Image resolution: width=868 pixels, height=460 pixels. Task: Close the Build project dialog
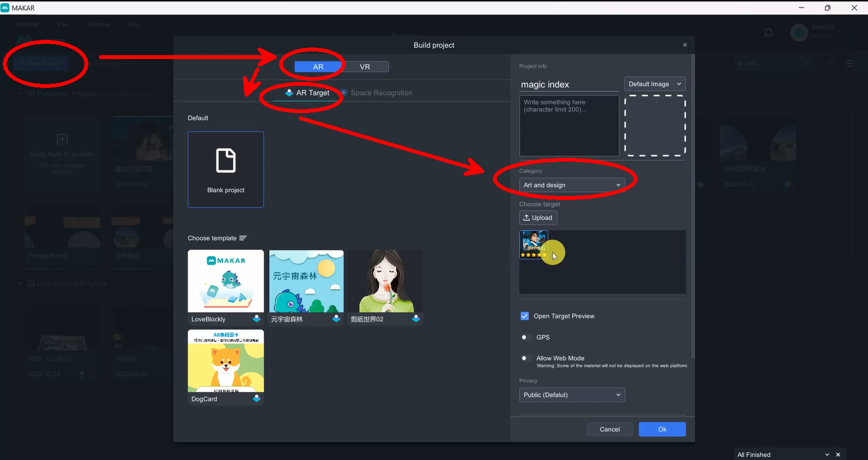pyautogui.click(x=685, y=45)
